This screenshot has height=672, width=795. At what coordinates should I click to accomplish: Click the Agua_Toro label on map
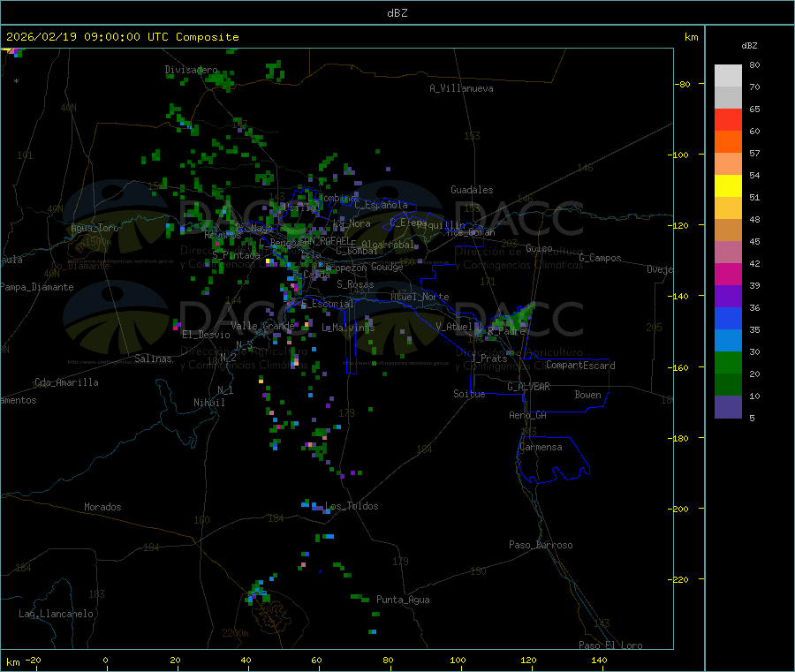(95, 228)
